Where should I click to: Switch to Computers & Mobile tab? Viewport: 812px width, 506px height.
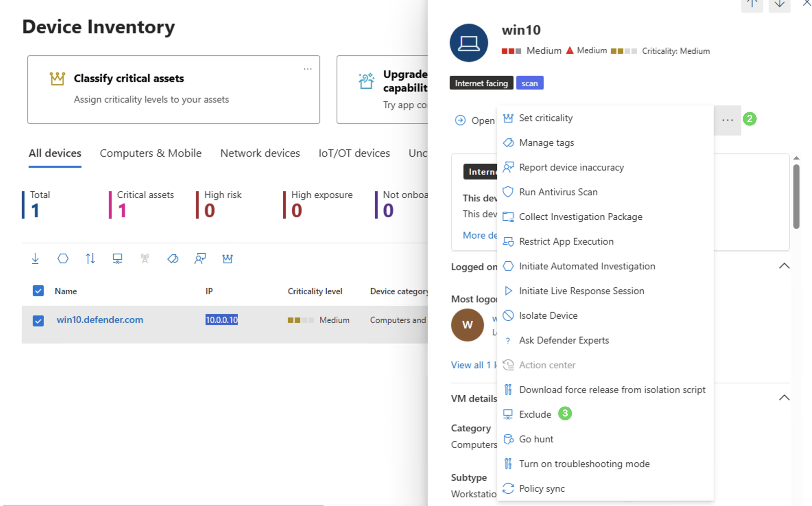(150, 153)
